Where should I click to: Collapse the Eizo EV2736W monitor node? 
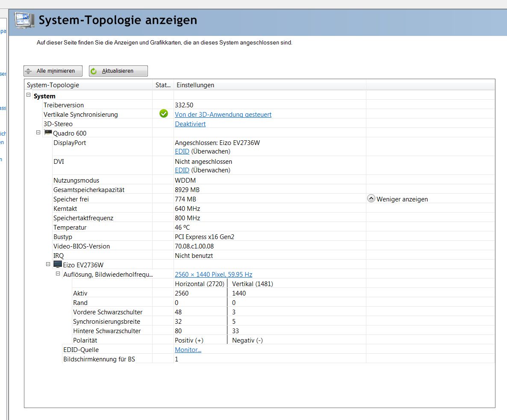(48, 265)
